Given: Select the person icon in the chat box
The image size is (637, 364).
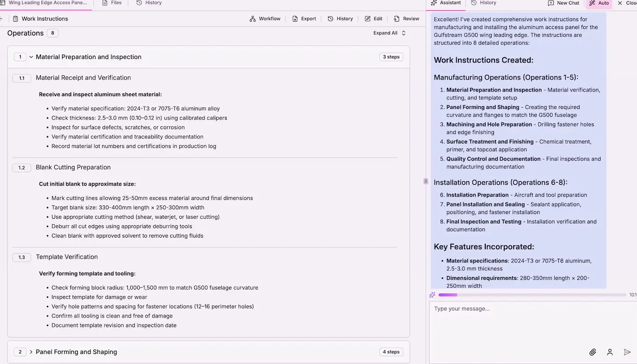Looking at the screenshot, I should (x=610, y=352).
